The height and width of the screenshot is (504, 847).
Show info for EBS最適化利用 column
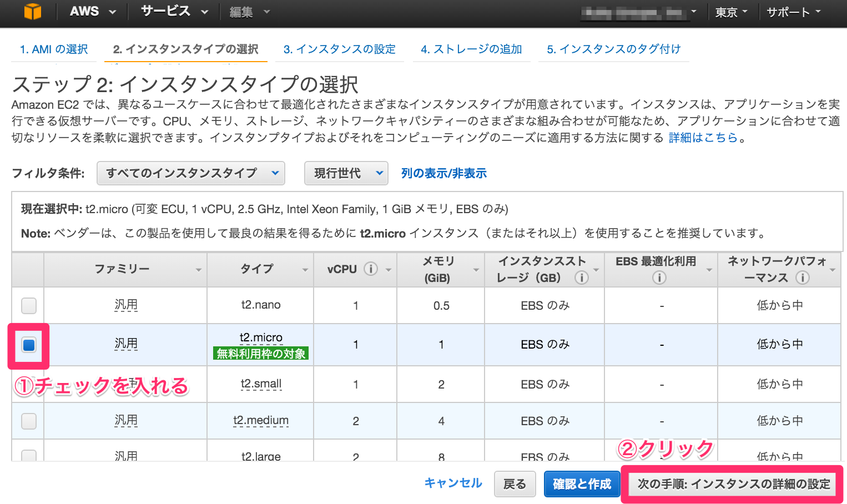click(659, 278)
